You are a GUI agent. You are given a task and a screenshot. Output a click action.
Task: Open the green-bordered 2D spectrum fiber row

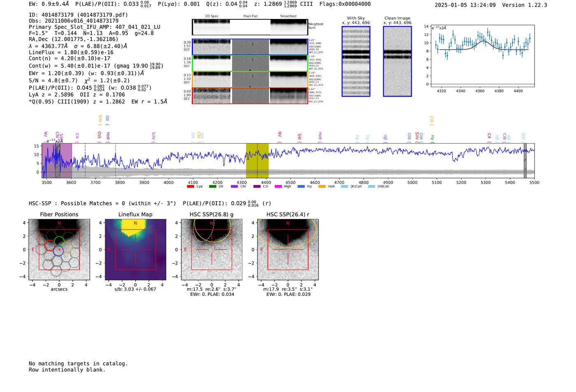point(250,63)
